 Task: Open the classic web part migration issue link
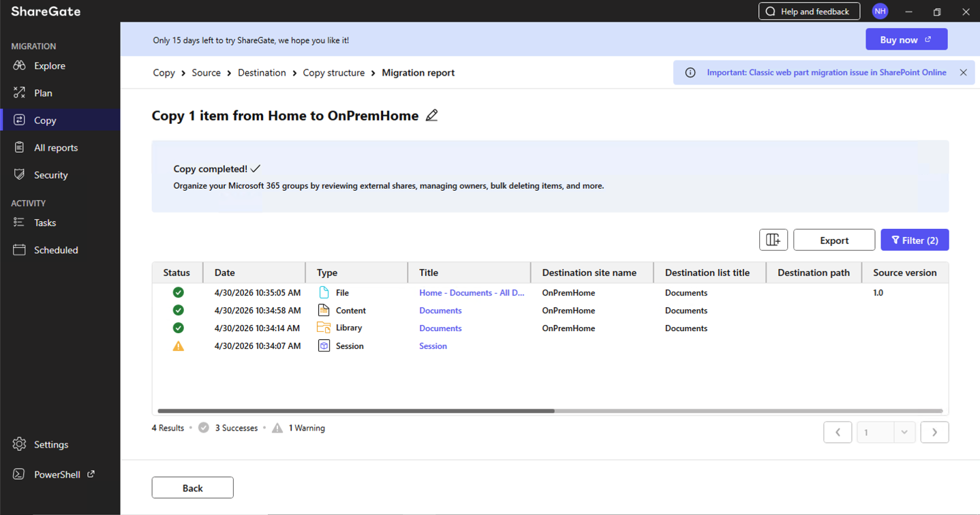(x=827, y=72)
